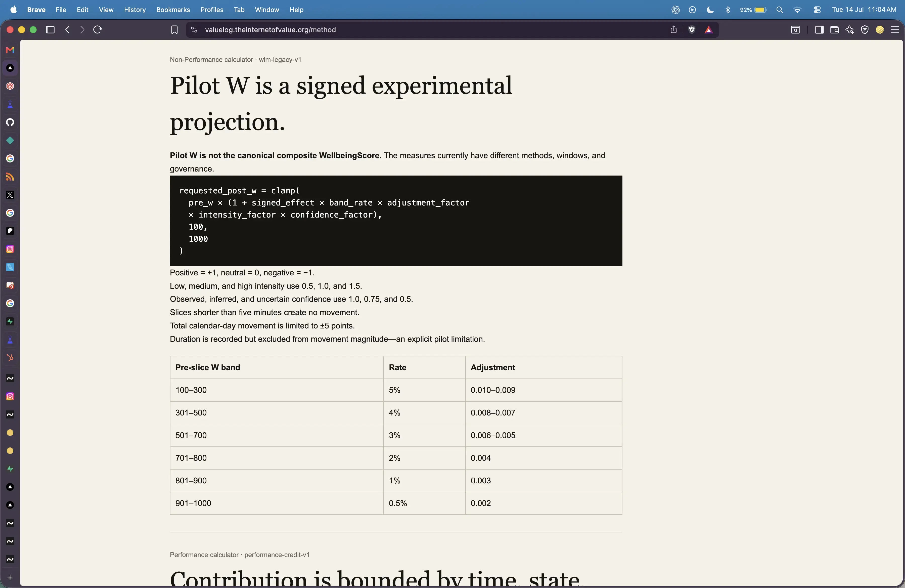Click the Leo AI sparkle icon in the toolbar
The width and height of the screenshot is (905, 588).
point(849,30)
